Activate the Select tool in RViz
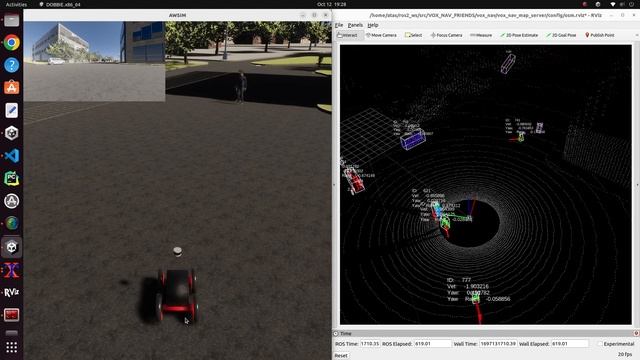640x360 pixels. [413, 35]
